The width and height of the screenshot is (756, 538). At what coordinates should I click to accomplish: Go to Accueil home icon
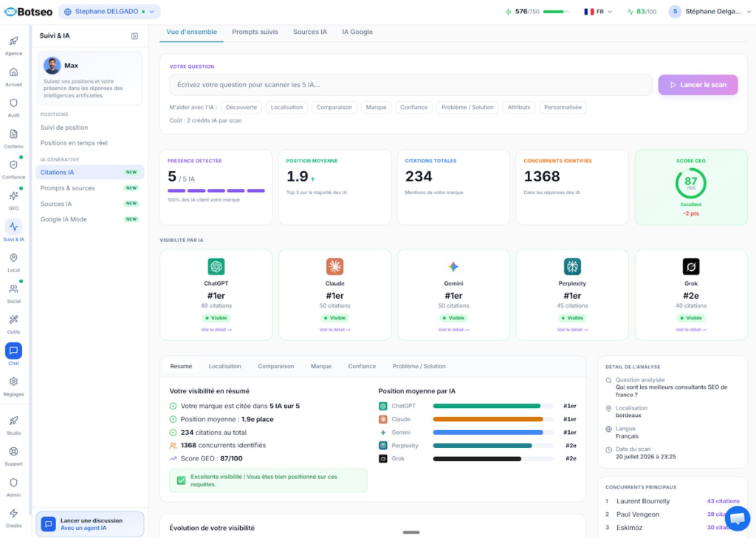pos(13,72)
